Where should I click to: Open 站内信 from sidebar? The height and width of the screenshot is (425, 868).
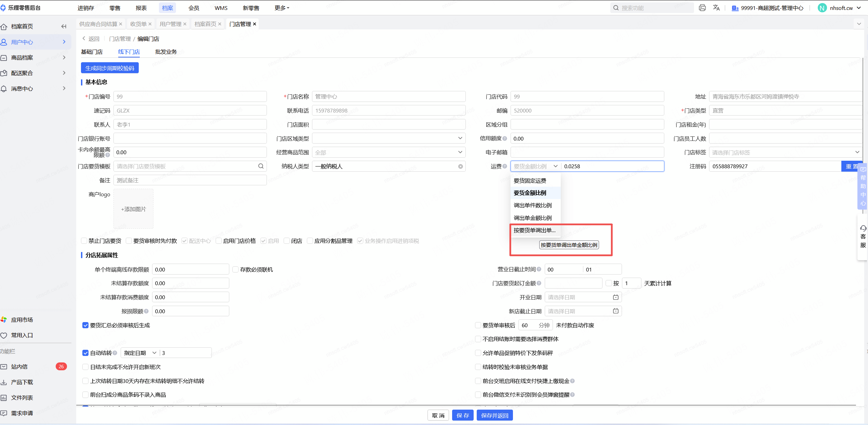tap(19, 367)
